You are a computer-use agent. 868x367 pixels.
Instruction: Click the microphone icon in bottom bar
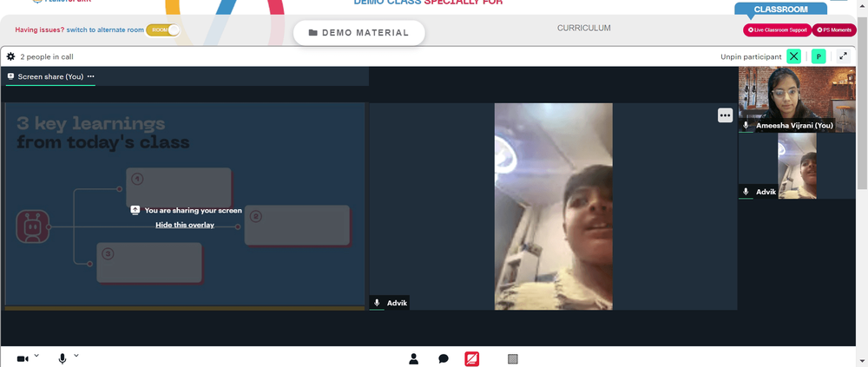click(62, 359)
